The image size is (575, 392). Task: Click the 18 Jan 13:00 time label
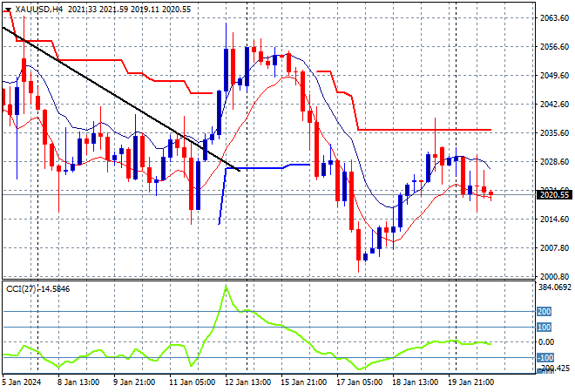tap(415, 382)
